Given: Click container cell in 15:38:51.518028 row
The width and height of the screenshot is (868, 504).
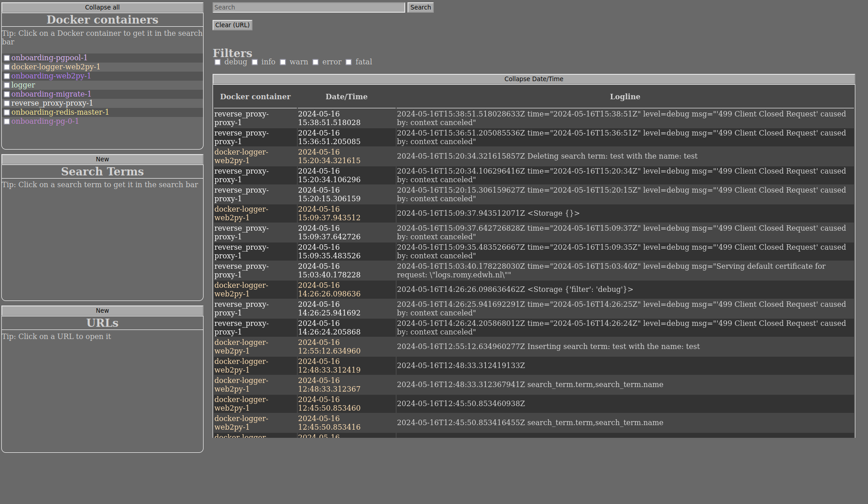Looking at the screenshot, I should [255, 118].
